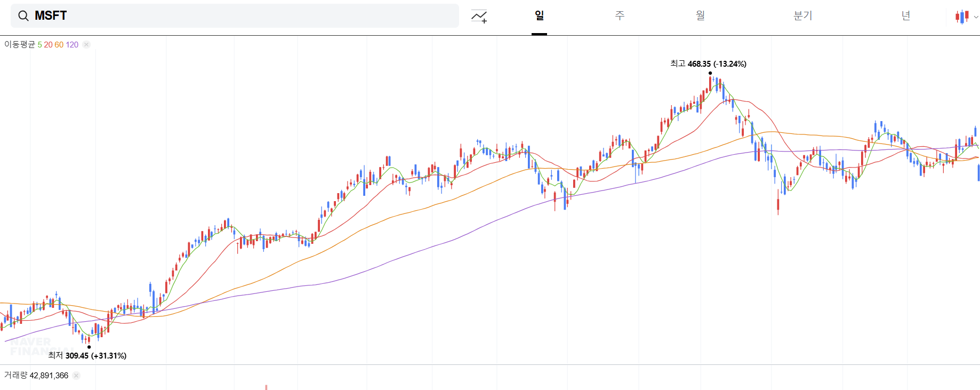The image size is (980, 390).
Task: Remove the 거래량 volume indicator
Action: [x=76, y=376]
